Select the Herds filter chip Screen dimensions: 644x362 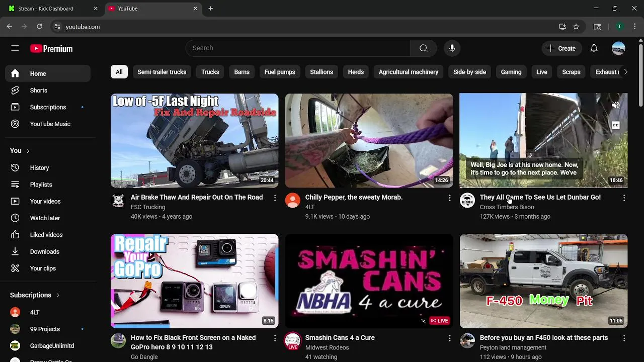(x=356, y=72)
